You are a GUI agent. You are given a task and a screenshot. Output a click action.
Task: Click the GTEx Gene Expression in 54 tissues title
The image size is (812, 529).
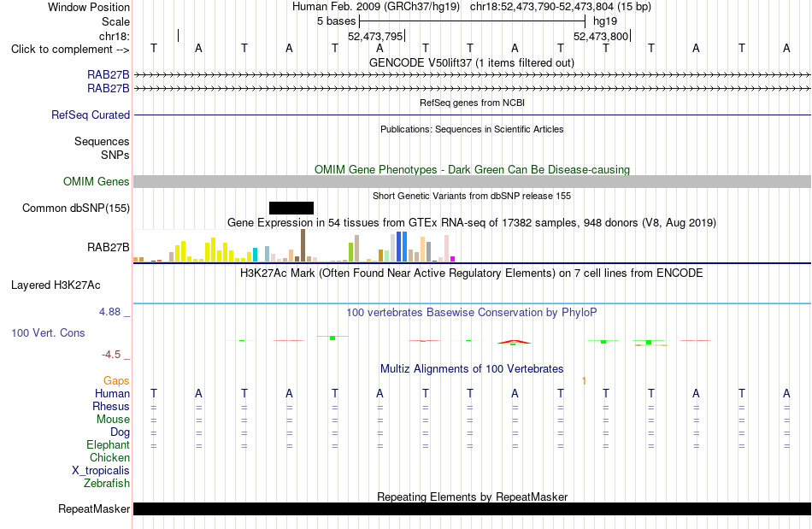pos(472,222)
